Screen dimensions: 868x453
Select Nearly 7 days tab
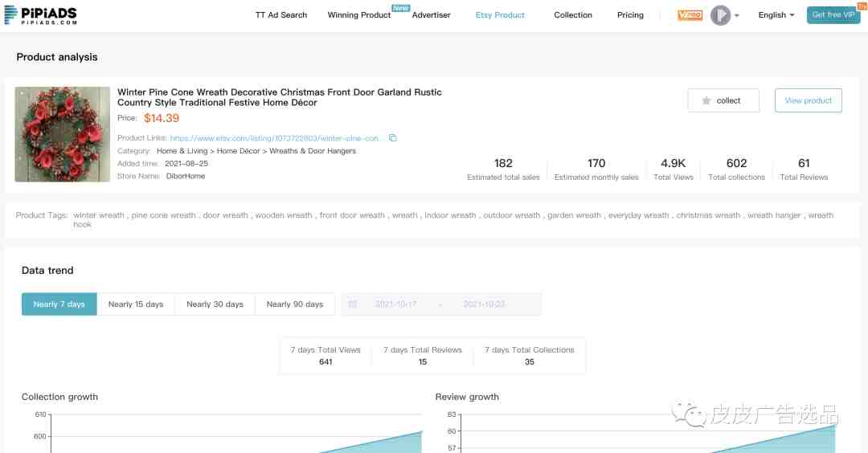point(59,304)
